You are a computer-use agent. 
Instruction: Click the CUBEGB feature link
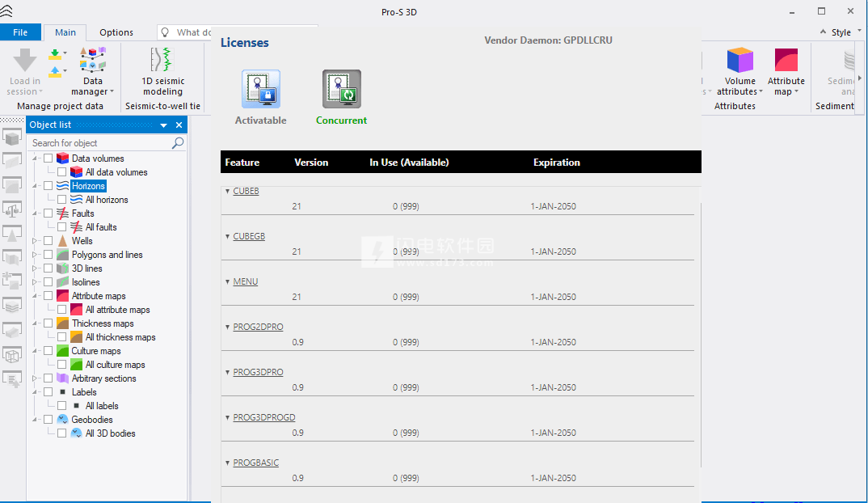249,237
